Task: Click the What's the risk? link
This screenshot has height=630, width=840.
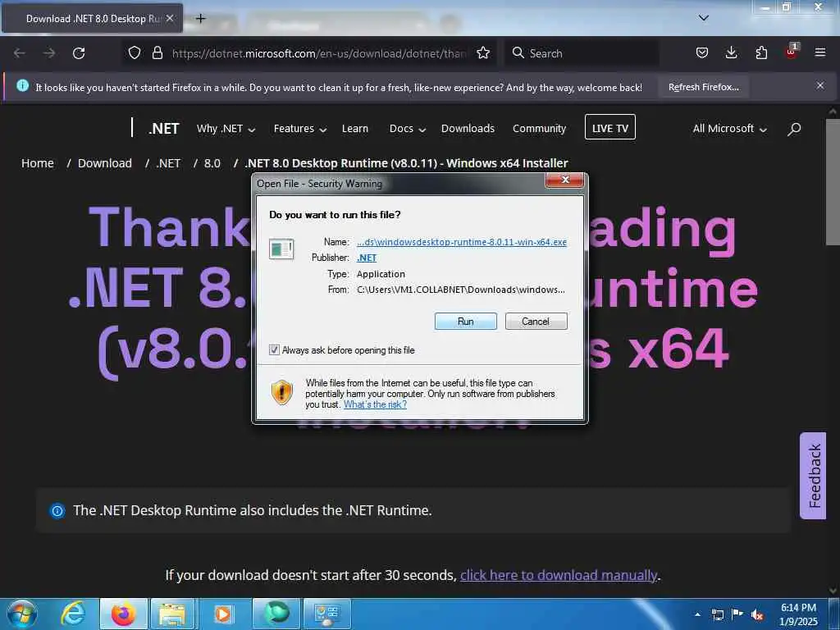Action: coord(375,404)
